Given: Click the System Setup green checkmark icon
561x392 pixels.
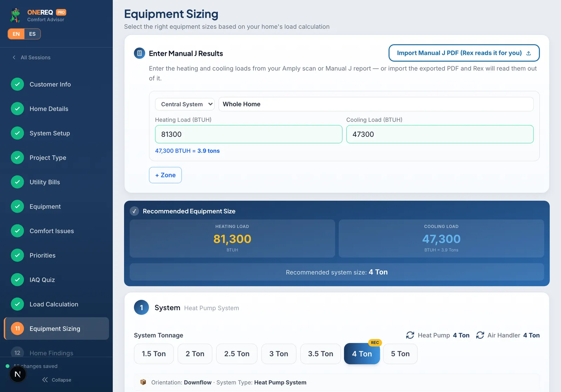Looking at the screenshot, I should 18,133.
